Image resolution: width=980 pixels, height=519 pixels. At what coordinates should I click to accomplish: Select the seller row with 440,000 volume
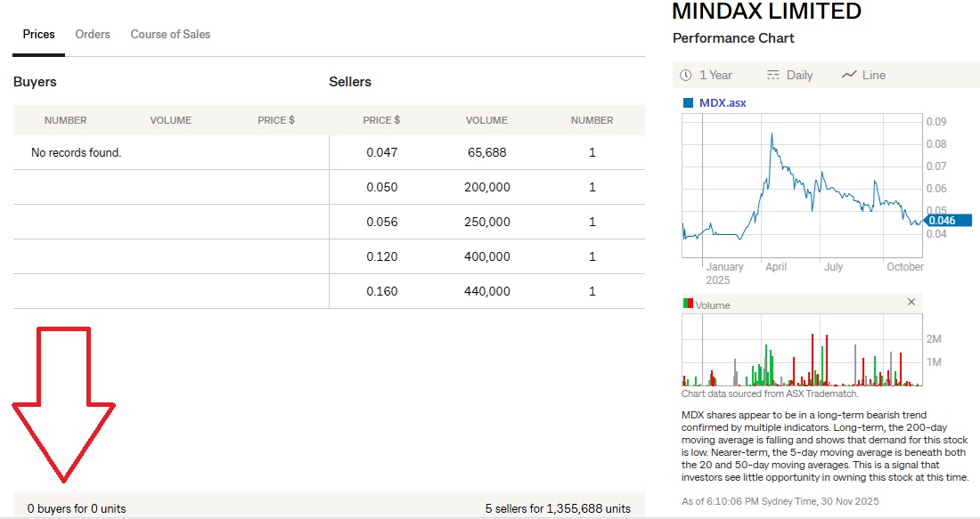(486, 291)
